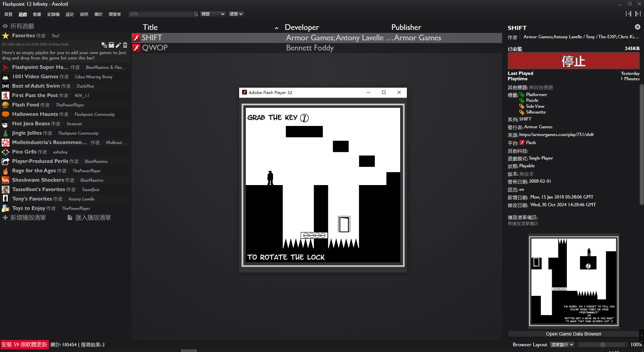Click the Silhouette tag
Image resolution: width=644 pixels, height=352 pixels.
536,112
